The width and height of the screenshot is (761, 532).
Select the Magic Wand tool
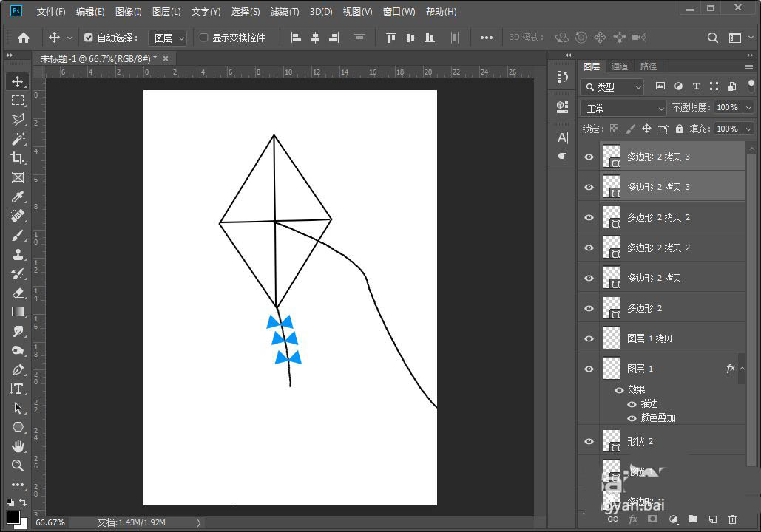point(18,139)
